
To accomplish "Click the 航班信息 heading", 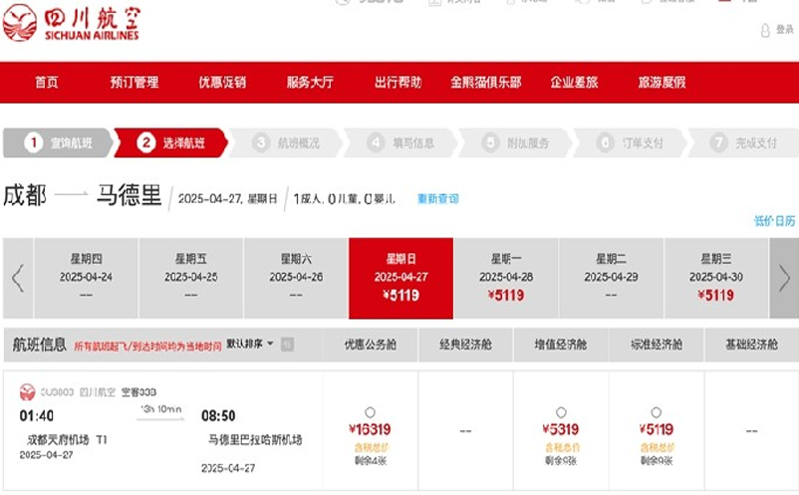I will point(39,345).
